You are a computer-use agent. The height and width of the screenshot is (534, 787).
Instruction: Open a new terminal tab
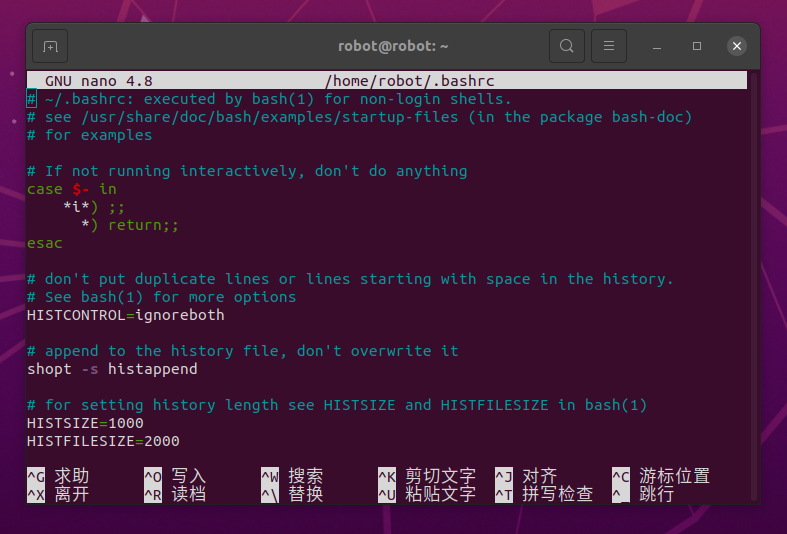50,46
